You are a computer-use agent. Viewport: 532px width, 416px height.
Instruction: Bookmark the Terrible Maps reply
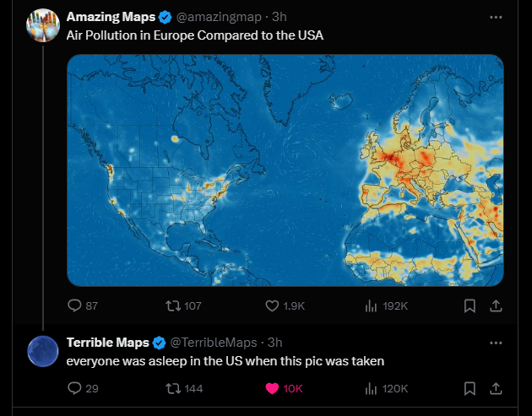click(470, 388)
